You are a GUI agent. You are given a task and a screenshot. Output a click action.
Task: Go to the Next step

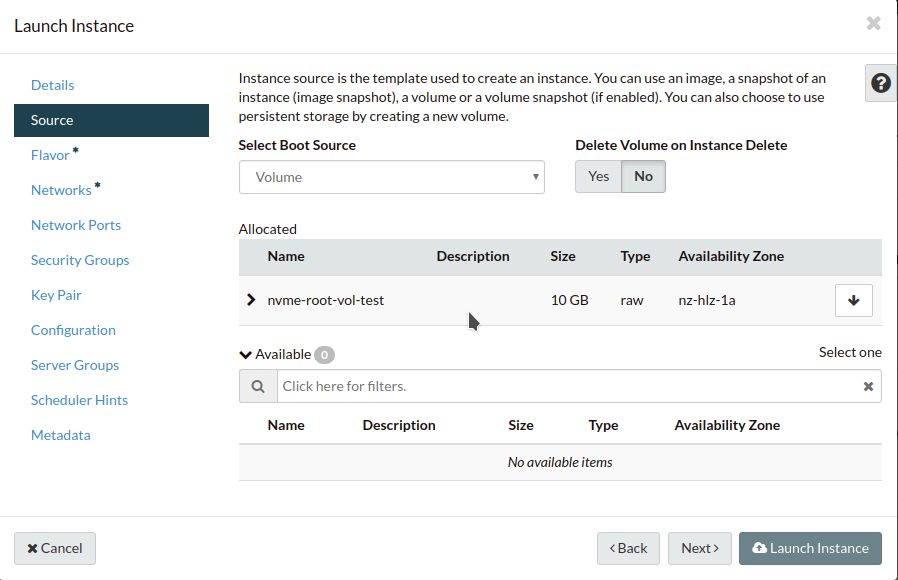(x=699, y=548)
